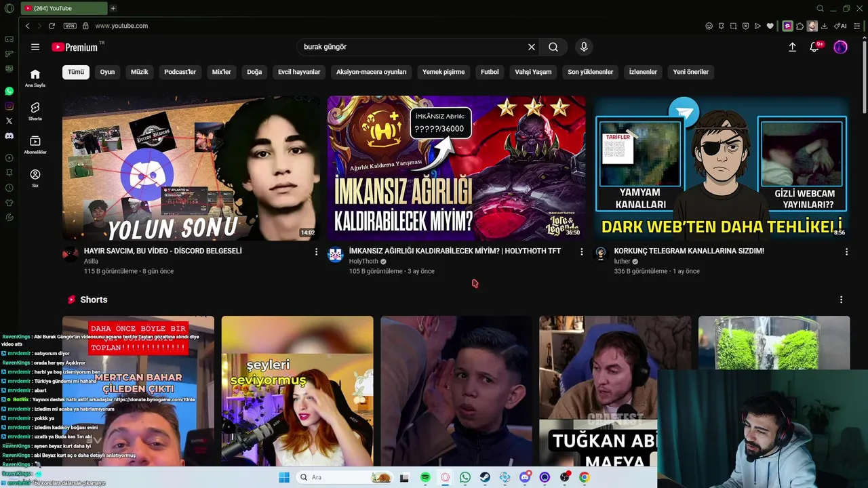The width and height of the screenshot is (868, 488).
Task: Open a new browser tab
Action: pyautogui.click(x=113, y=8)
